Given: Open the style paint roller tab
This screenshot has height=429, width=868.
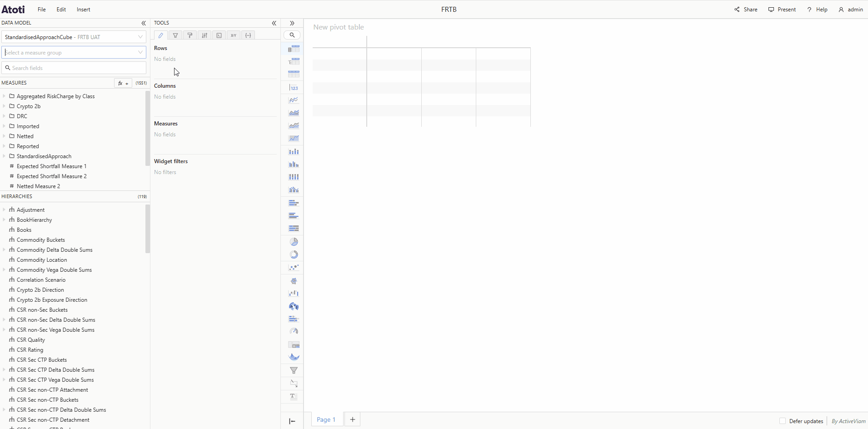Looking at the screenshot, I should point(190,35).
